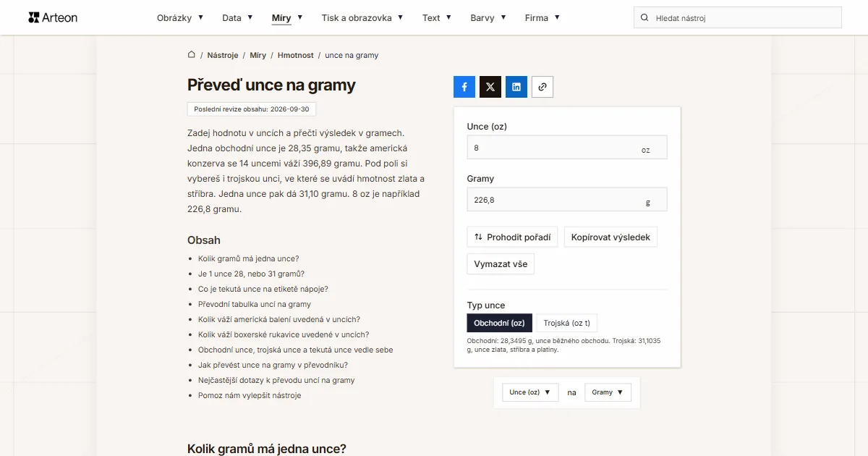Screen dimensions: 868x456
Task: Open the Hmotnost breadcrumb link
Action: (296, 55)
